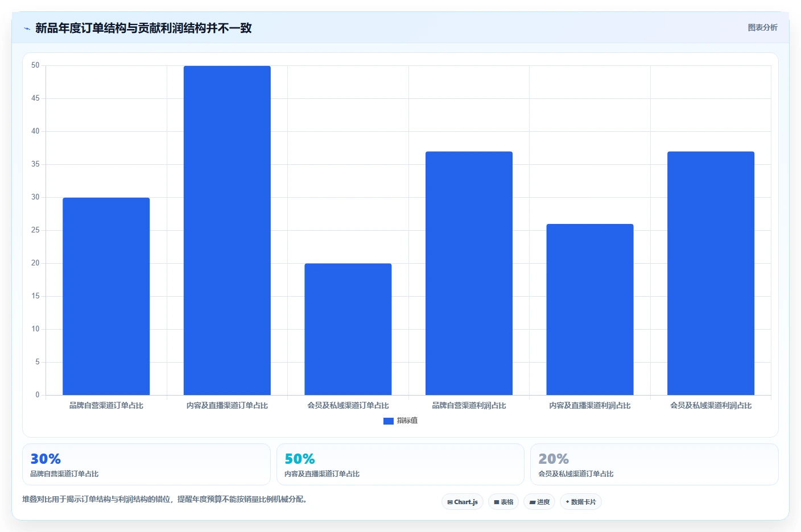Viewport: 801px width, 532px height.
Task: Toggle the 指标值 legend color swatch
Action: tap(389, 421)
